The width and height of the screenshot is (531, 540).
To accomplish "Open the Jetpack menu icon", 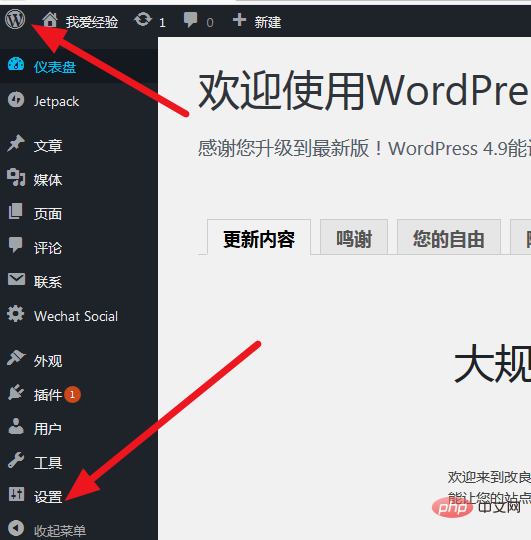I will pyautogui.click(x=16, y=100).
